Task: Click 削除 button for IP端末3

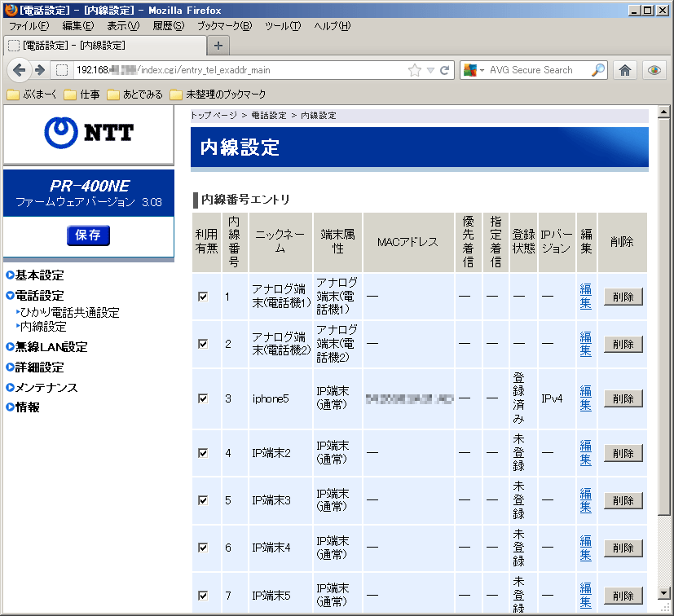Action: coord(623,501)
